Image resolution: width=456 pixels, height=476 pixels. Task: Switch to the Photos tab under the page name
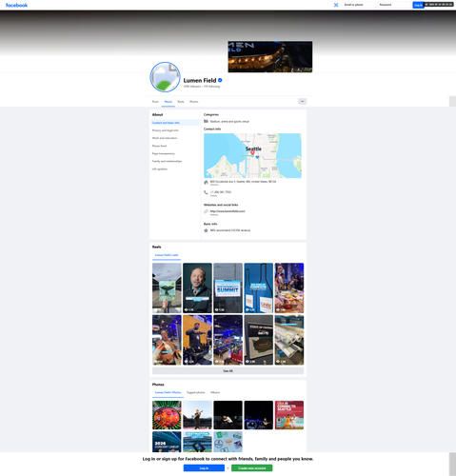194,102
